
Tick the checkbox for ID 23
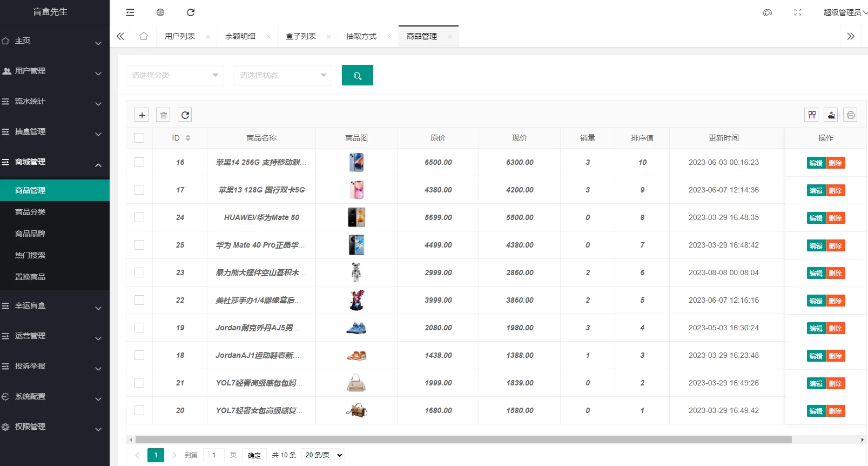click(x=139, y=272)
